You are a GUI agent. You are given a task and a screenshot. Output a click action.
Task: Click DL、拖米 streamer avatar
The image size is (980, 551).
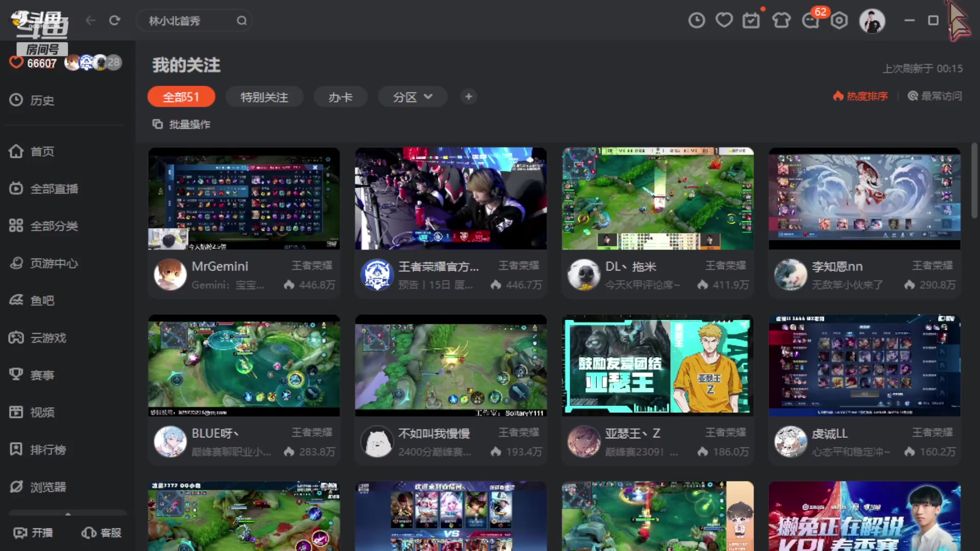pyautogui.click(x=584, y=274)
